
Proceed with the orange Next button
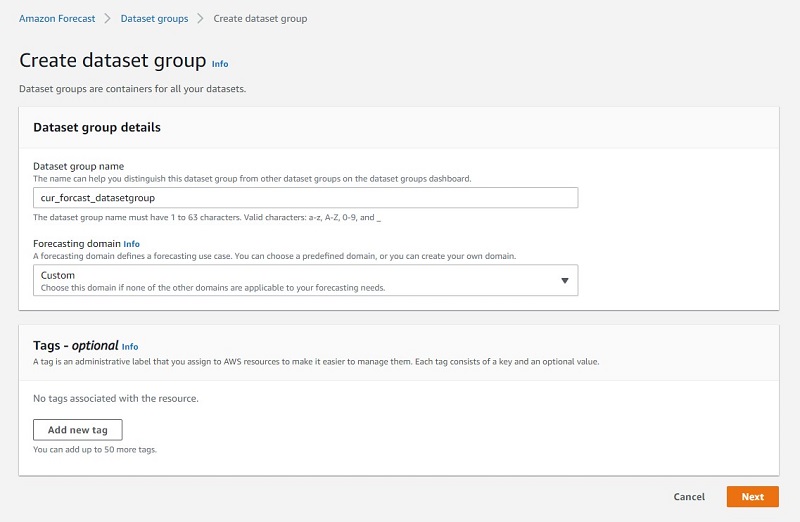[753, 496]
